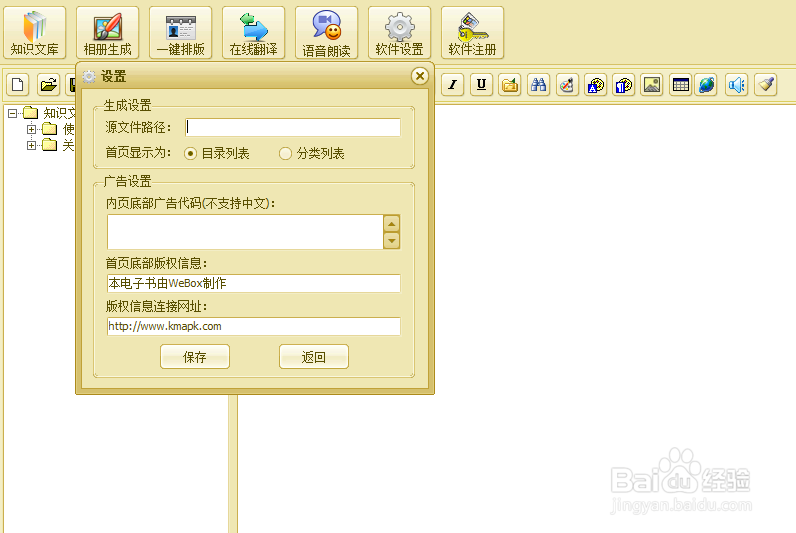The width and height of the screenshot is (796, 533).
Task: Insert a hyperlink with the globe icon
Action: coord(707,85)
